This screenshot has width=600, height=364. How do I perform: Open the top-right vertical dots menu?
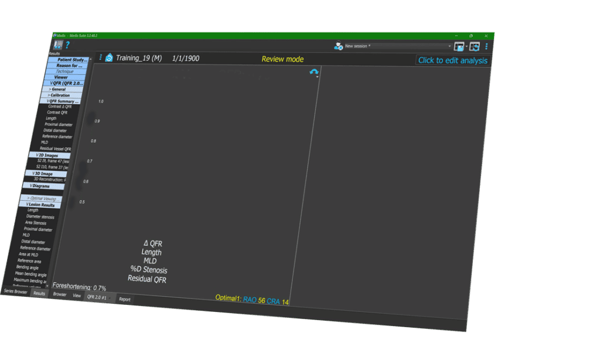pyautogui.click(x=486, y=47)
